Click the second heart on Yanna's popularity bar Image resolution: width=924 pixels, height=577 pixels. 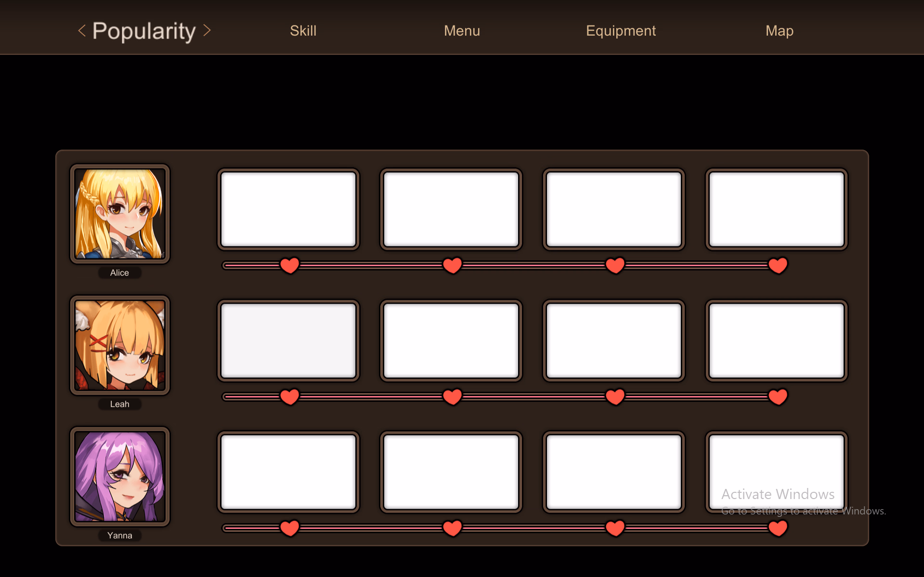coord(452,528)
